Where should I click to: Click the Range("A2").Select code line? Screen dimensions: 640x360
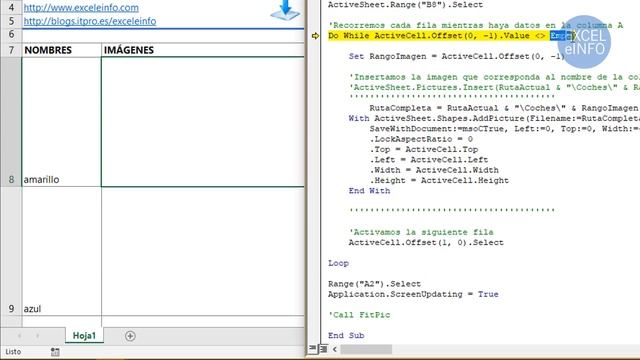point(374,284)
